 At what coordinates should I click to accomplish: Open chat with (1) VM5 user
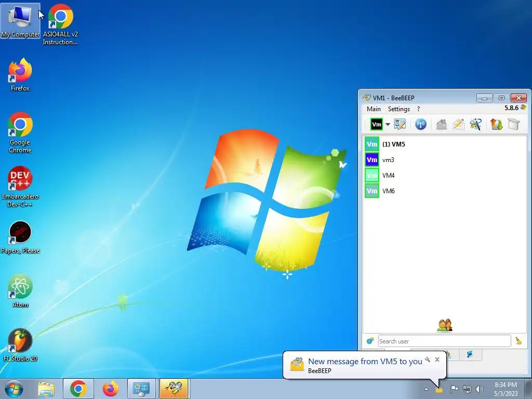(445, 144)
